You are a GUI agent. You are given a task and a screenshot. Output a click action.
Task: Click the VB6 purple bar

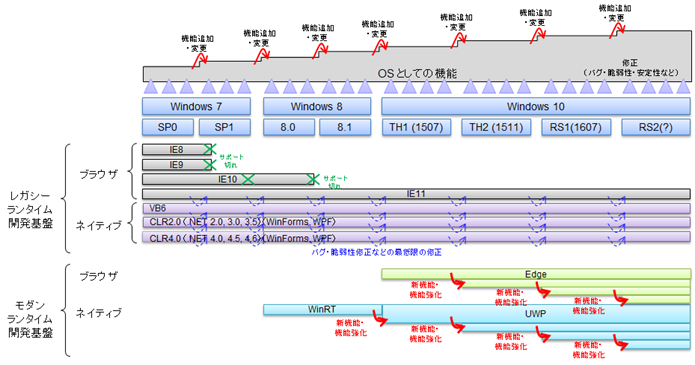click(416, 208)
